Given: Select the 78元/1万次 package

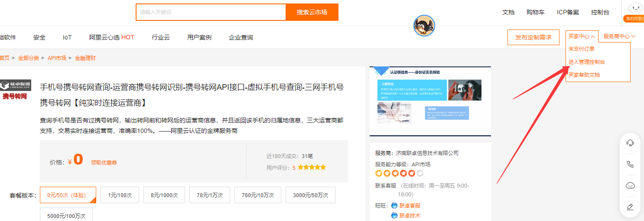Looking at the screenshot, I should tap(210, 195).
